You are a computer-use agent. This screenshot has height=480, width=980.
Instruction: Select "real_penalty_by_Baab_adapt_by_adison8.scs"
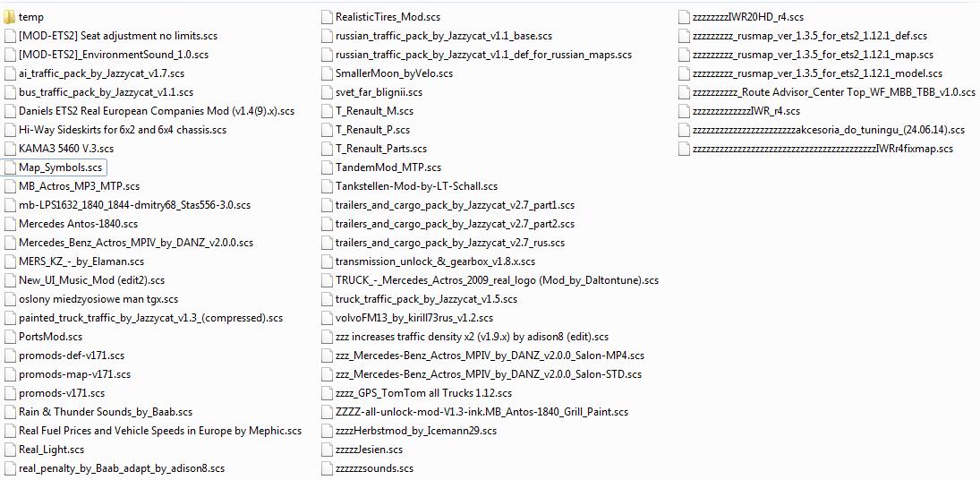(x=122, y=468)
